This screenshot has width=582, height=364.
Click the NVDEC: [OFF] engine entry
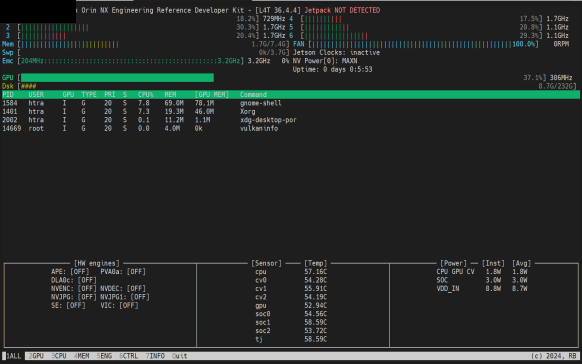coord(123,289)
